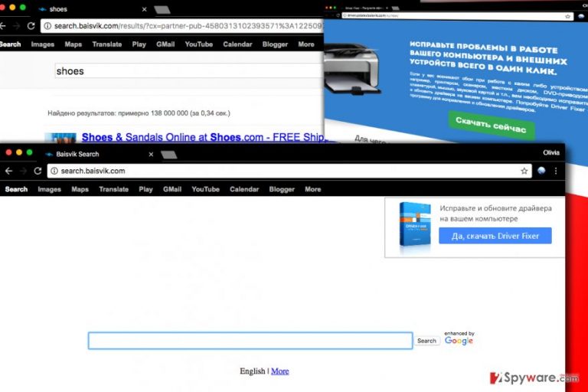The image size is (588, 392).
Task: Click the Driver Fixer box image
Action: 415,224
